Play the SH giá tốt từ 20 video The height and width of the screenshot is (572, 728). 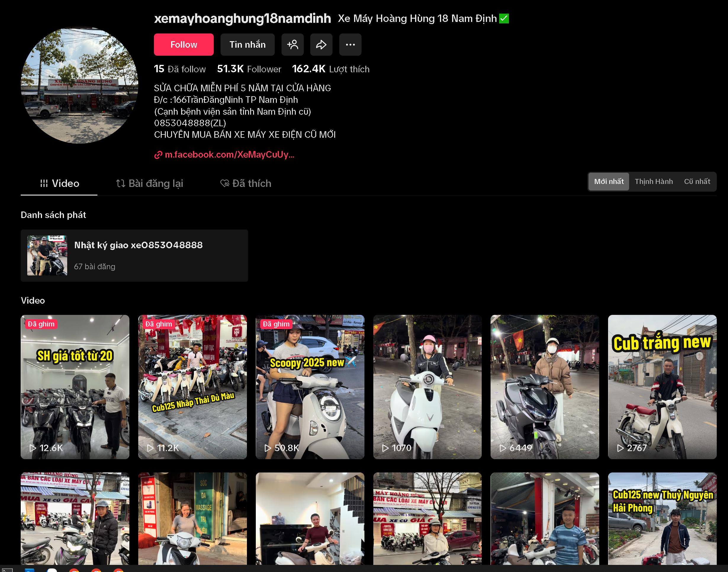coord(75,387)
